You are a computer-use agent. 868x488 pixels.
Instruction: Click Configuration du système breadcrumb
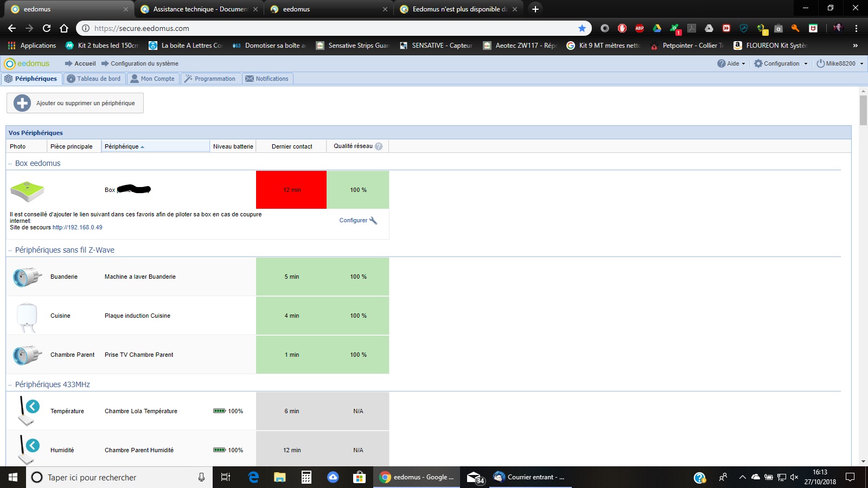[140, 63]
